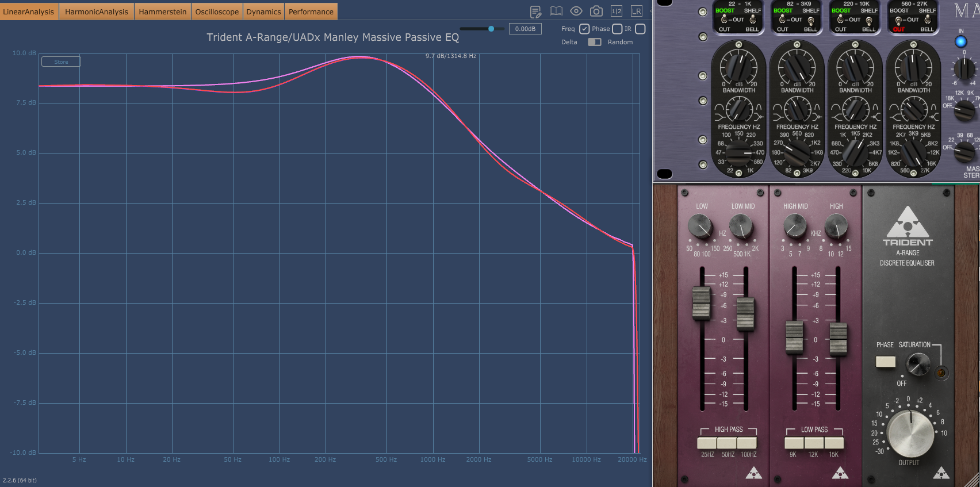The image size is (980, 487).
Task: Click the Trident LOW band fader
Action: (701, 303)
